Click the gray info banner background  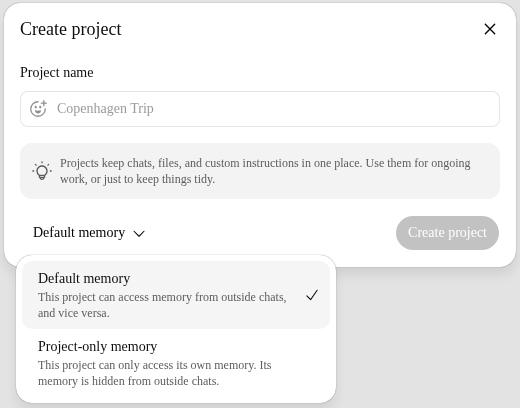coord(260,171)
